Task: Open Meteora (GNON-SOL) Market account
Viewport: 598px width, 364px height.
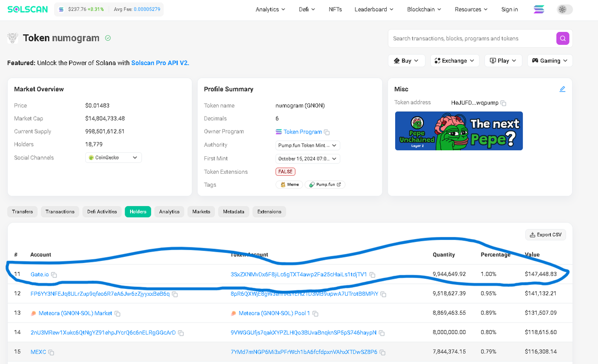Action: 75,313
